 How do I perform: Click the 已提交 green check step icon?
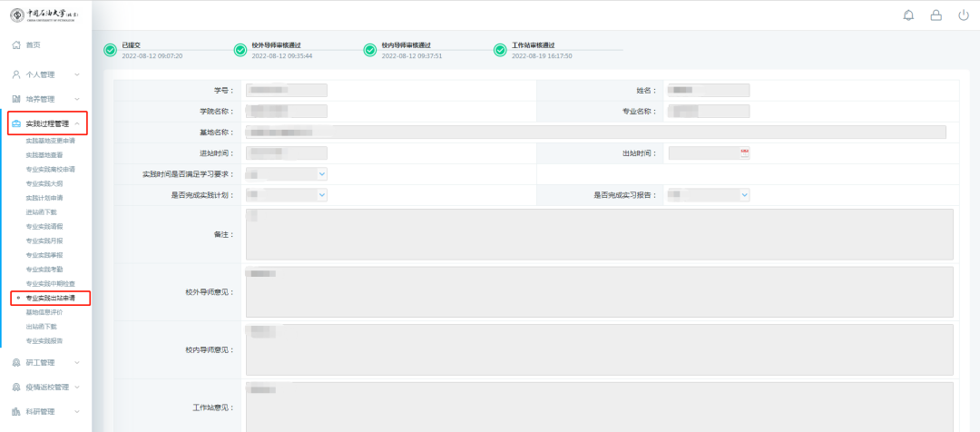coord(110,50)
